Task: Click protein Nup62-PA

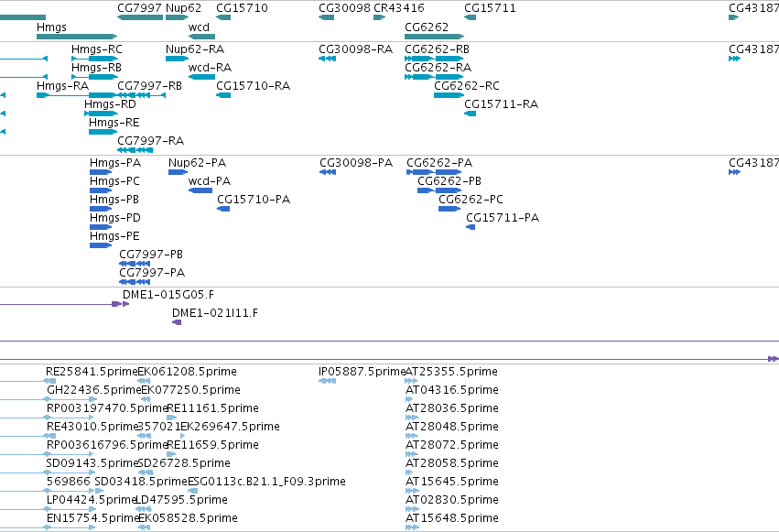Action: [x=178, y=172]
